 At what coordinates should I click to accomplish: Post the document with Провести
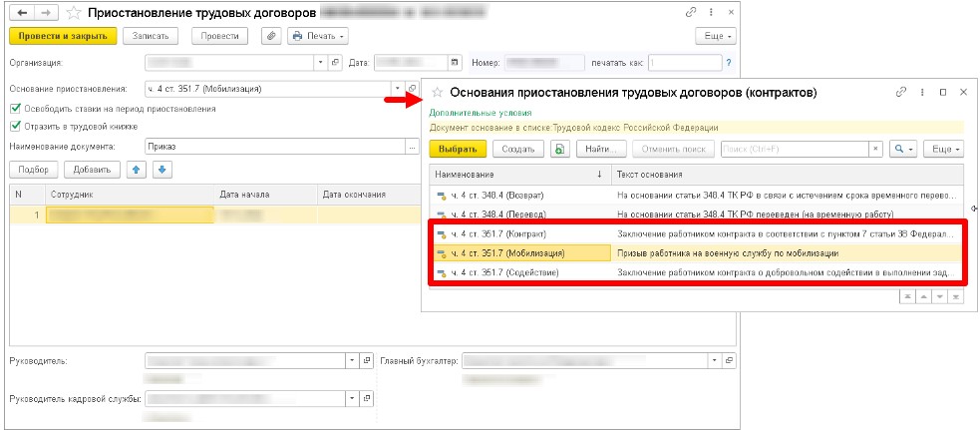tap(220, 36)
